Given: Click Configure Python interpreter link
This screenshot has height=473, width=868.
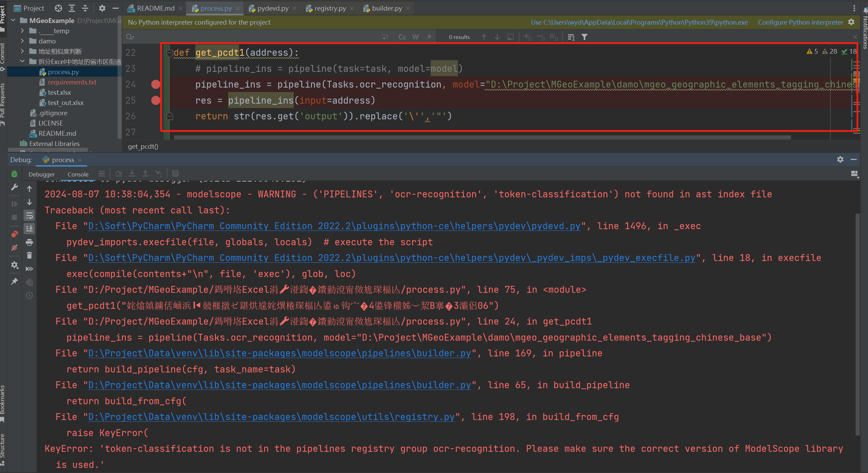Looking at the screenshot, I should [800, 22].
